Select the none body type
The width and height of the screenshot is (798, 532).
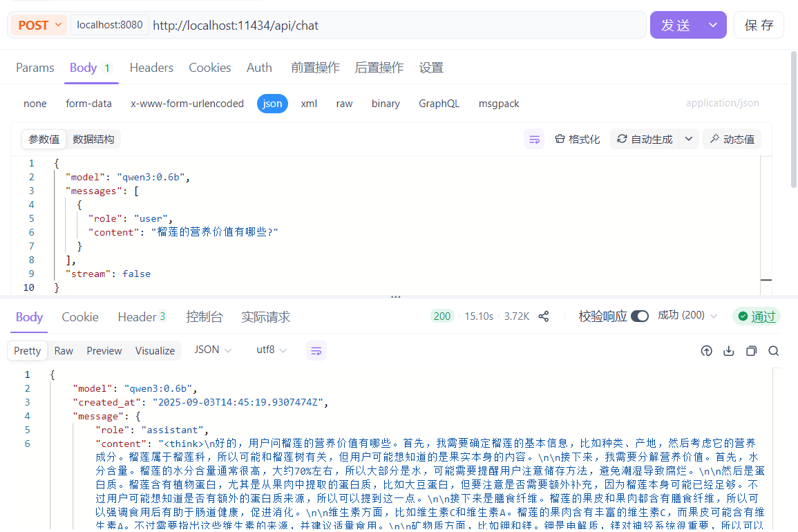[35, 104]
